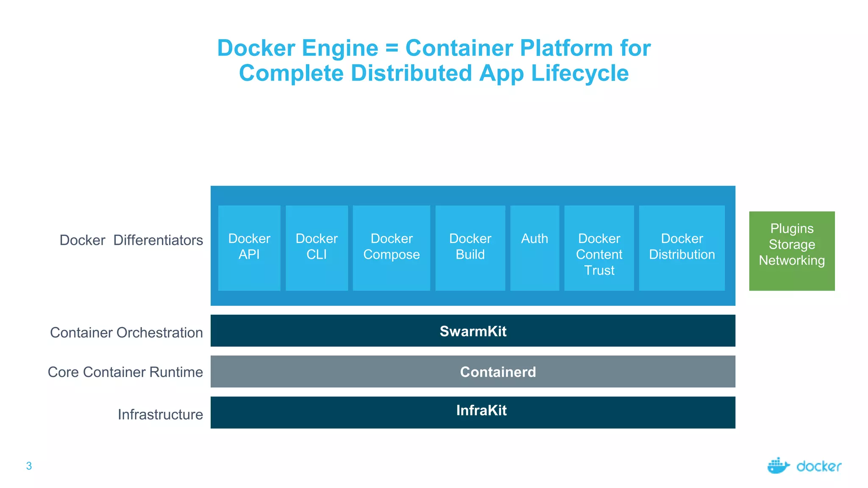The width and height of the screenshot is (868, 488).
Task: Click the slide title heading
Action: pos(434,60)
